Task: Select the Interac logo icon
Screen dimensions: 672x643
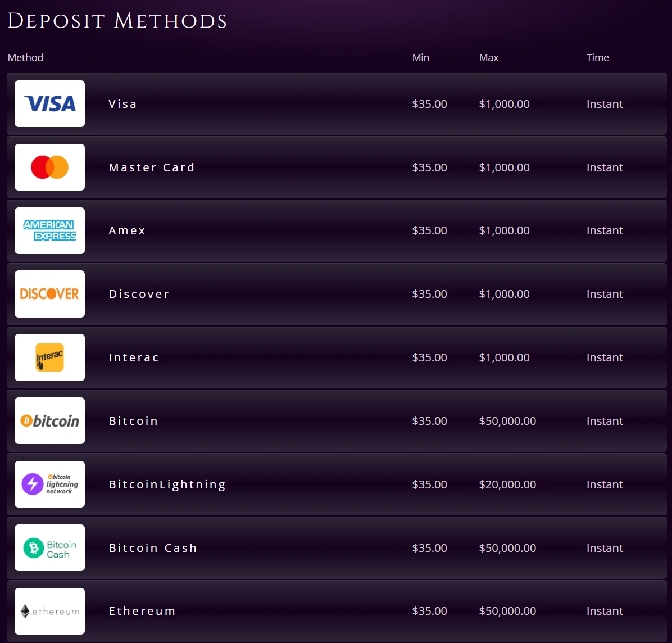Action: [49, 357]
